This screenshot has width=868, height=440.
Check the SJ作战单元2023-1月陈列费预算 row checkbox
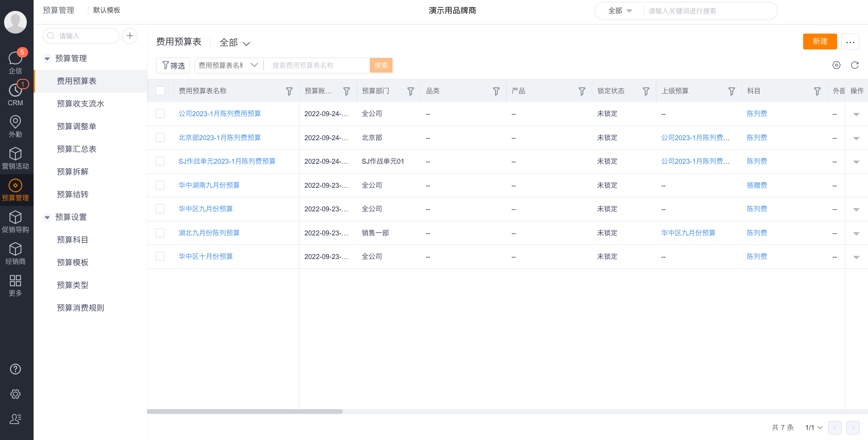pos(160,161)
